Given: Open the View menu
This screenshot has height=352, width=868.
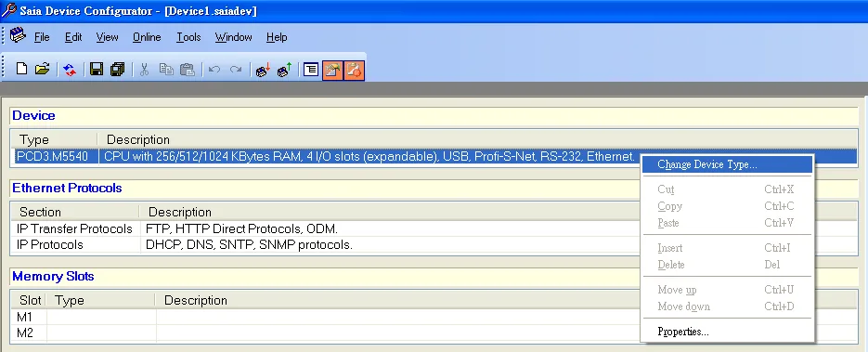Looking at the screenshot, I should pos(107,37).
